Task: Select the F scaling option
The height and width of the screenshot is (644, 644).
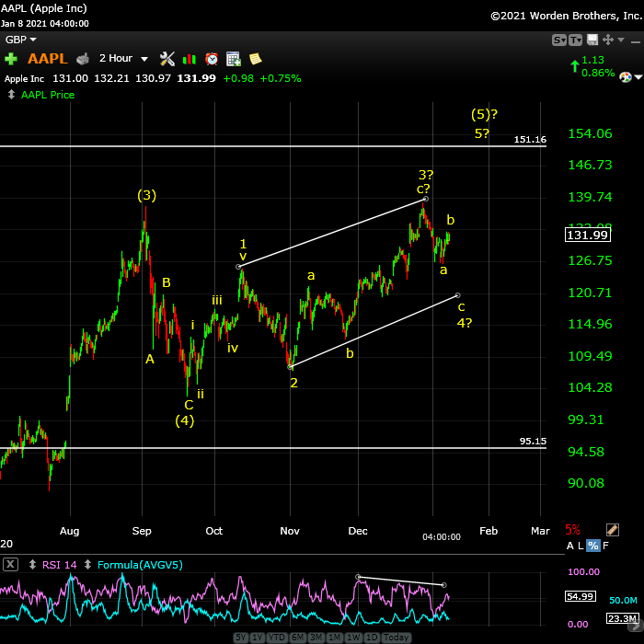Action: [605, 546]
